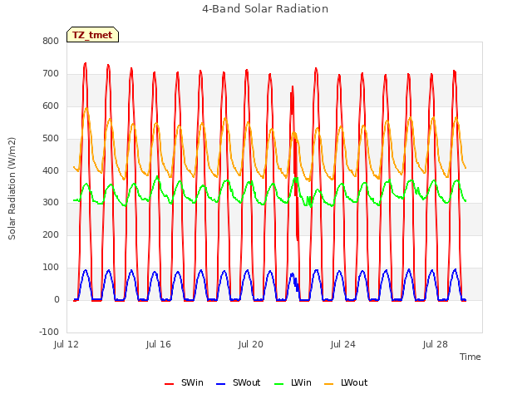Toggle the LWin series legend entry
Screen dimensions: 532x399
(293, 382)
